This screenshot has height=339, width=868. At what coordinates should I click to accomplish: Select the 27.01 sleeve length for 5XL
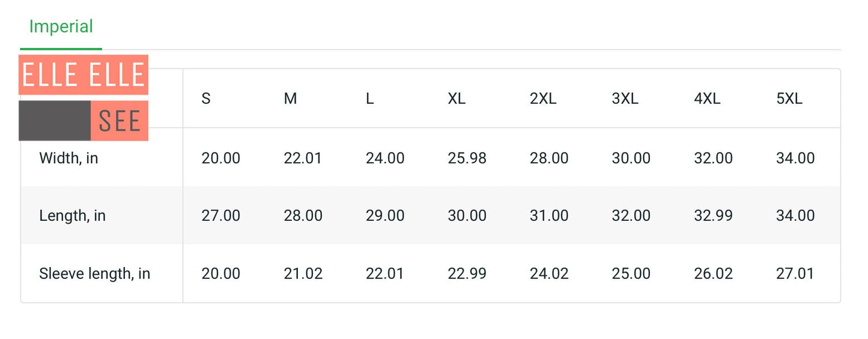pyautogui.click(x=795, y=274)
